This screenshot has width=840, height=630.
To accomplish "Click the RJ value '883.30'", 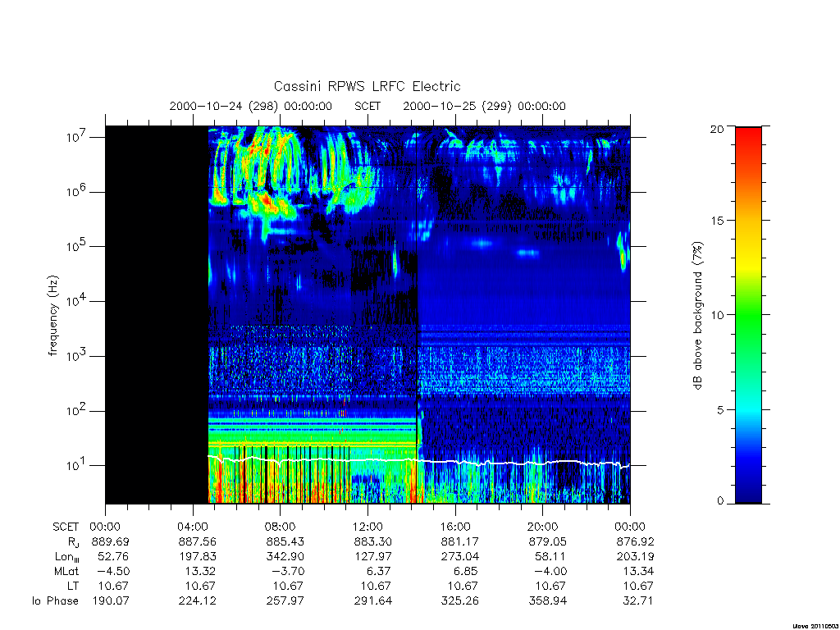I will pos(373,541).
